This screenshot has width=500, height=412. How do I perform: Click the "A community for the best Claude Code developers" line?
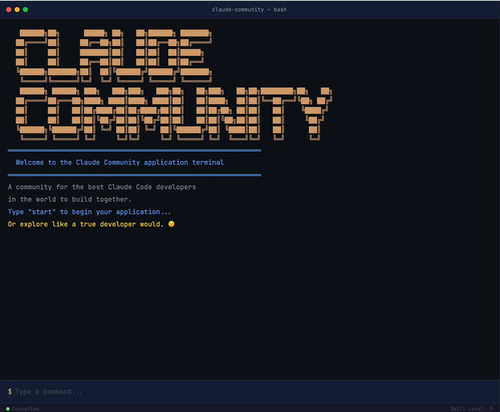click(x=102, y=187)
